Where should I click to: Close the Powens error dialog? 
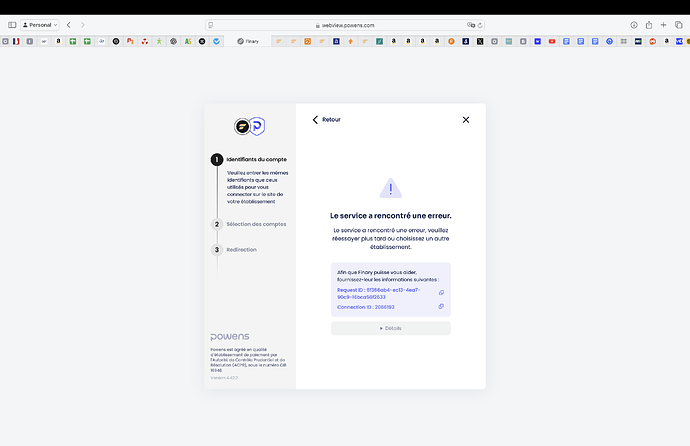(466, 120)
